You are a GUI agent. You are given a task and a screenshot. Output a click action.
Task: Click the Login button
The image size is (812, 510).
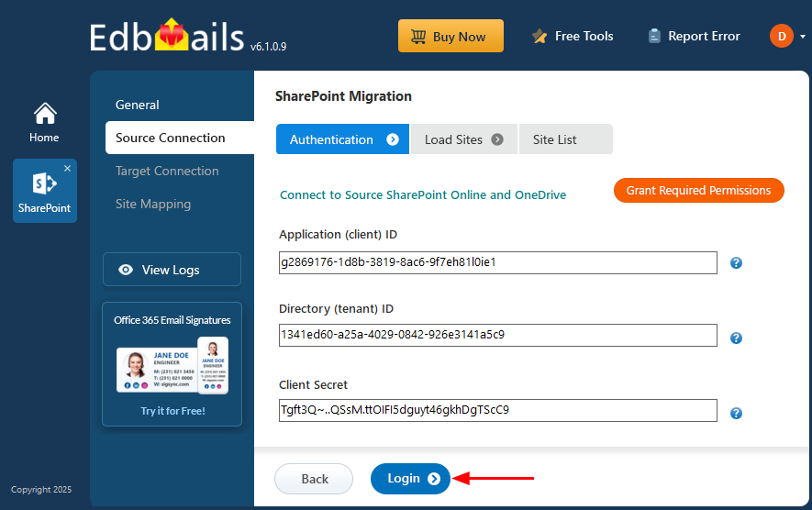[x=410, y=479]
